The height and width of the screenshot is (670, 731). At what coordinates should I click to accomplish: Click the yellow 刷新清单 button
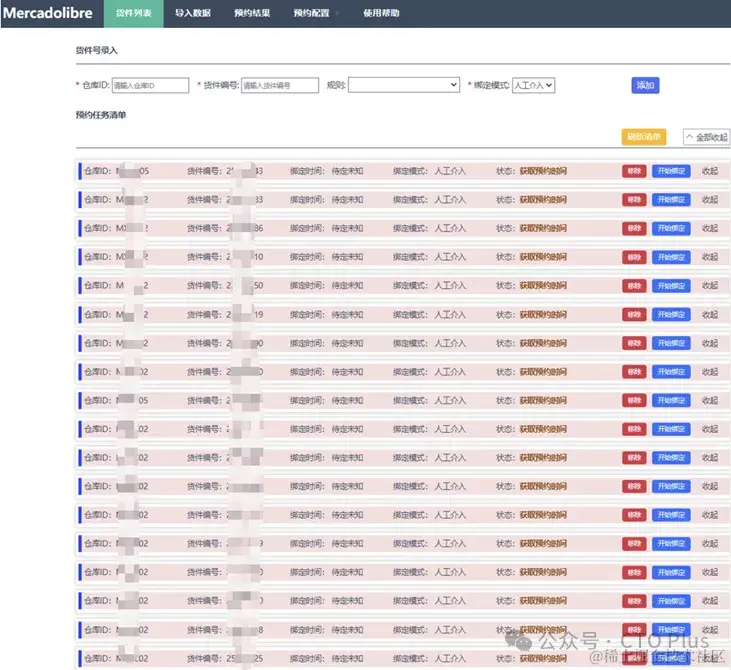[643, 137]
